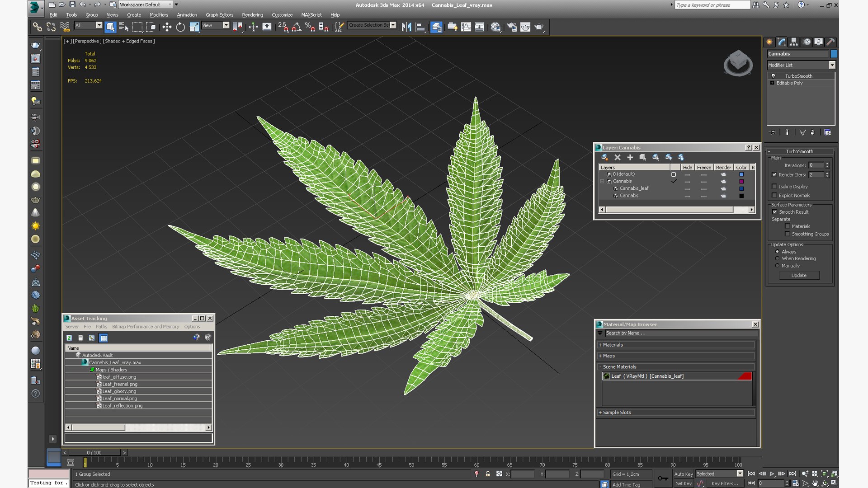The height and width of the screenshot is (488, 868).
Task: Open the Select by Name list
Action: (x=123, y=27)
